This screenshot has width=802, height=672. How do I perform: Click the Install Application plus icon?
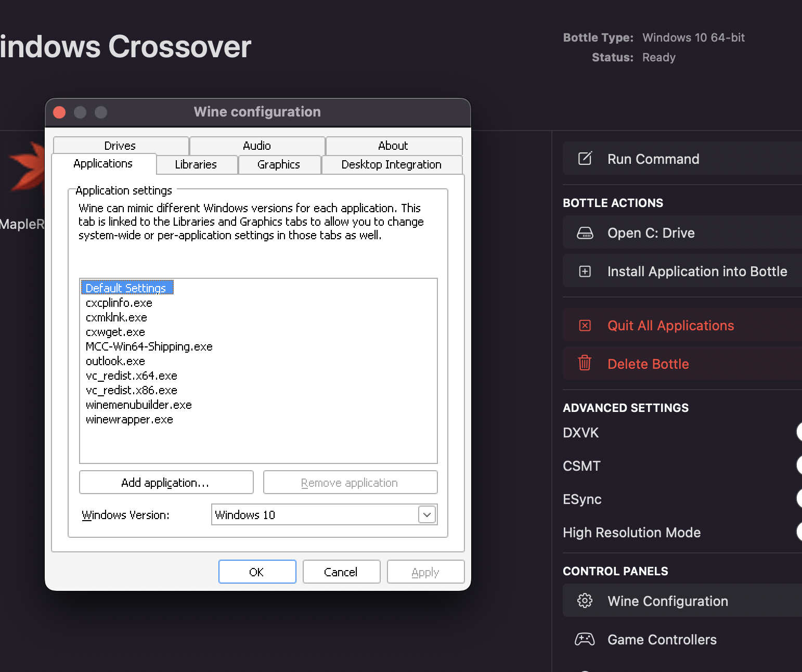click(x=585, y=272)
